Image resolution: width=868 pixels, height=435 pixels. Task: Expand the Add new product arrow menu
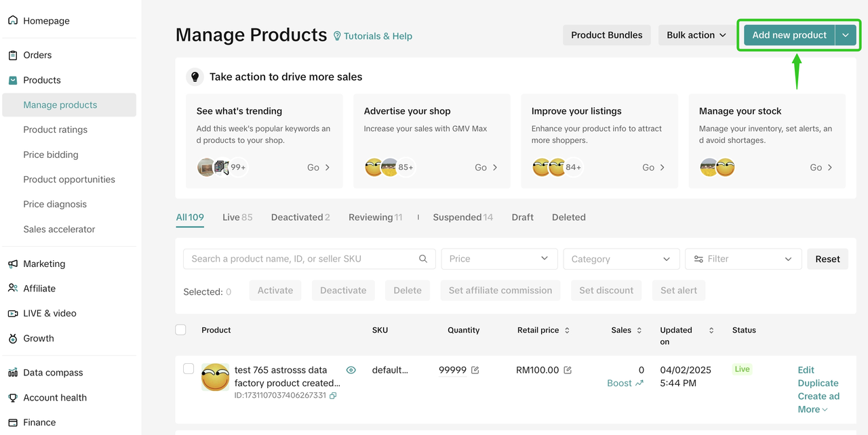point(846,35)
